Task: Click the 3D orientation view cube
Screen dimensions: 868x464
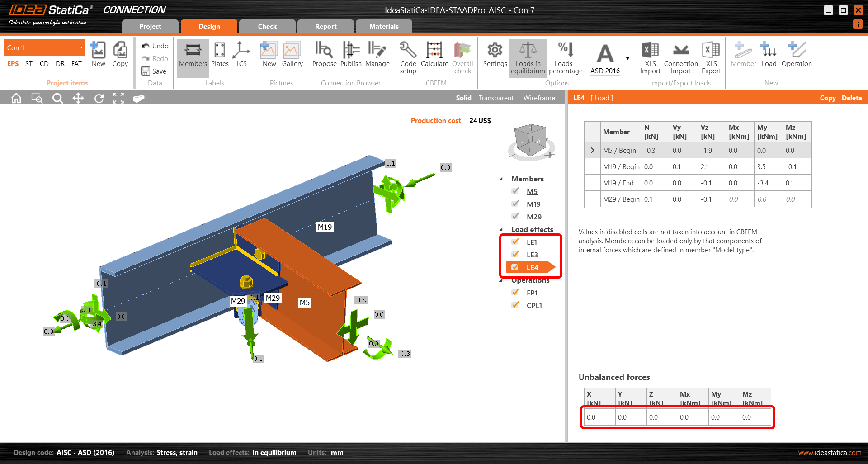Action: point(531,141)
